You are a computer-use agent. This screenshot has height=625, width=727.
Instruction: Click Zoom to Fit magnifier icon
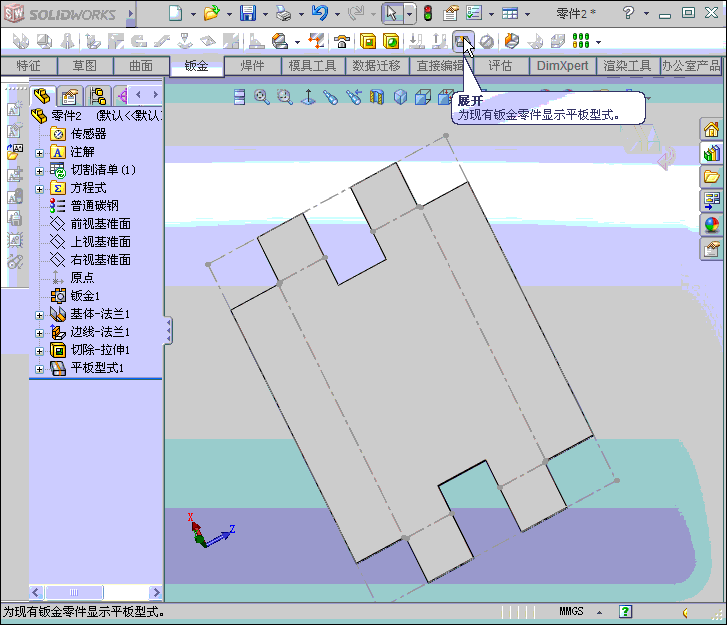(261, 97)
